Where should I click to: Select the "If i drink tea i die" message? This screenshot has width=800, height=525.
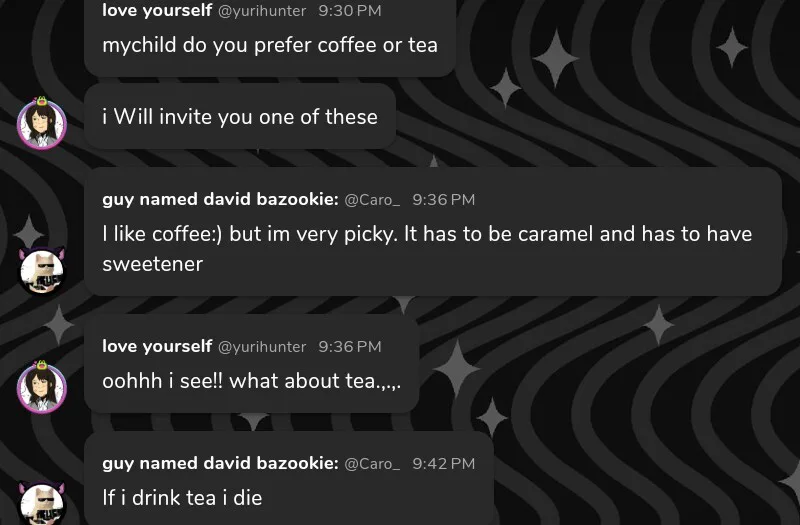pyautogui.click(x=182, y=497)
